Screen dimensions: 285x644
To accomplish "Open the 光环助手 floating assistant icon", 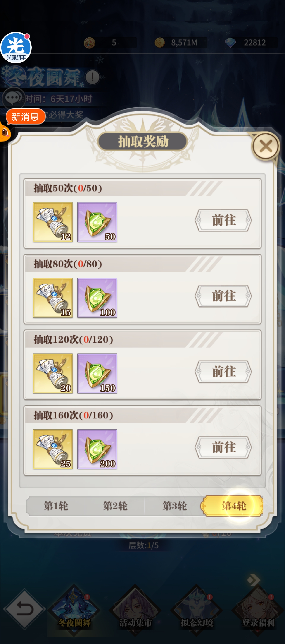I will pyautogui.click(x=16, y=48).
